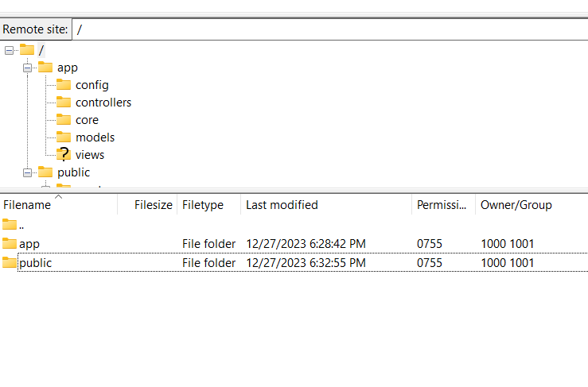Image resolution: width=588 pixels, height=387 pixels.
Task: Click the parent directory folder icon
Action: (x=10, y=225)
